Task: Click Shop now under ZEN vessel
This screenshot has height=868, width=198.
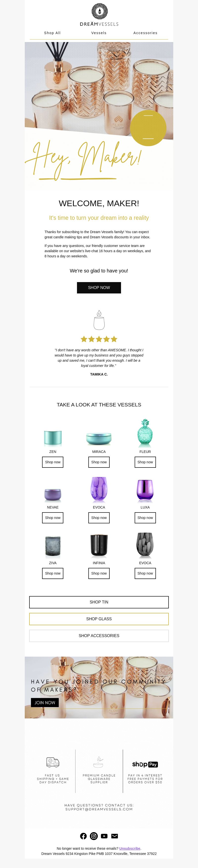Action: pyautogui.click(x=53, y=462)
